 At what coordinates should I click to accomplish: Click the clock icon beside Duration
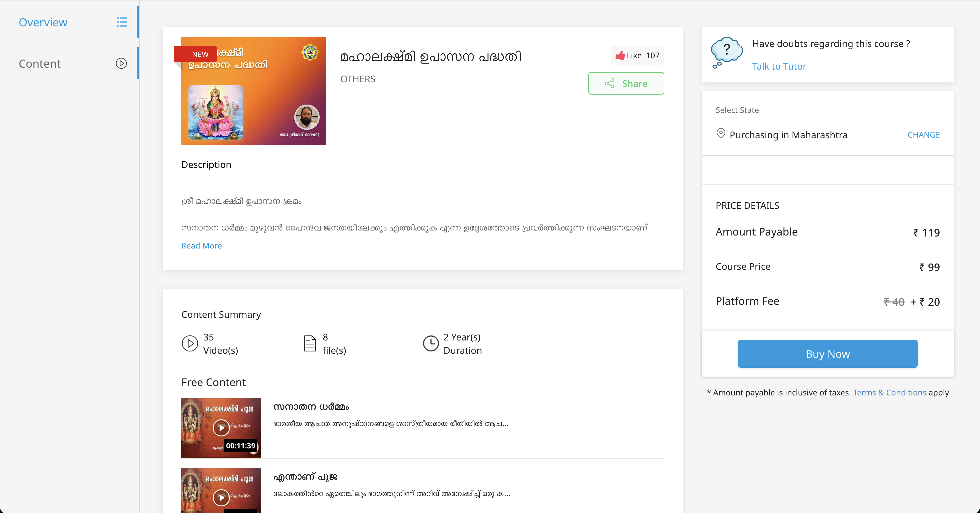tap(431, 343)
